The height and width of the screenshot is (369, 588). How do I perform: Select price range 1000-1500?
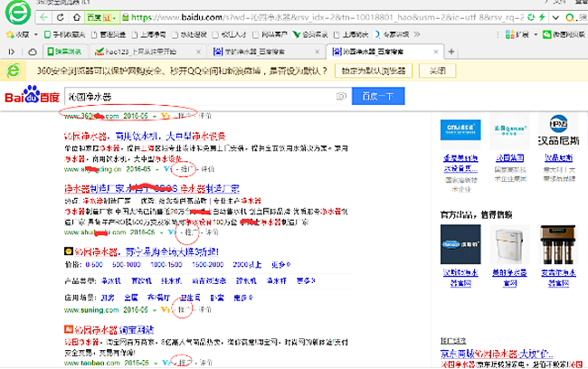166,265
